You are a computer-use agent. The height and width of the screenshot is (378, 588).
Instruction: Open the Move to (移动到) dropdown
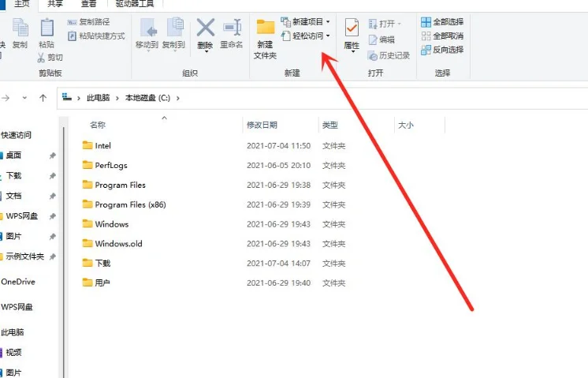pyautogui.click(x=147, y=32)
